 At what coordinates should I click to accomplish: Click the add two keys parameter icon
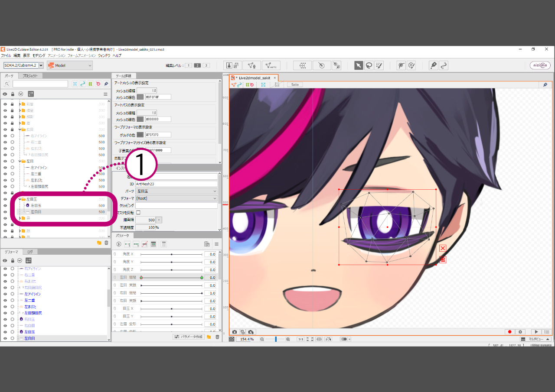pos(127,244)
